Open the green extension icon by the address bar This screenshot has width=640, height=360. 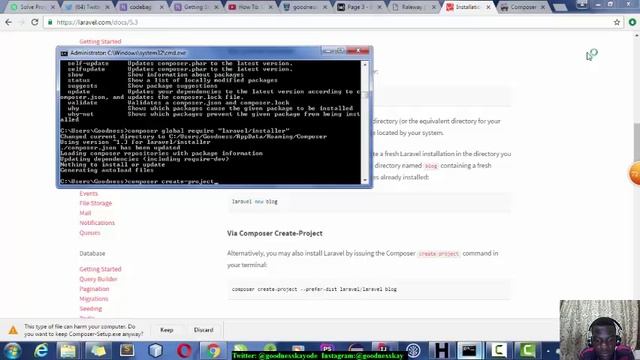click(x=632, y=22)
